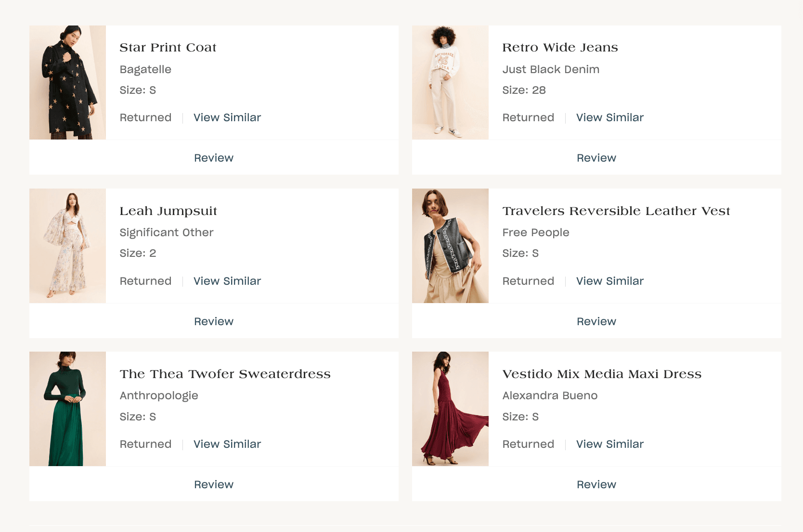View similar items to Retro Wide Jeans

pos(610,117)
